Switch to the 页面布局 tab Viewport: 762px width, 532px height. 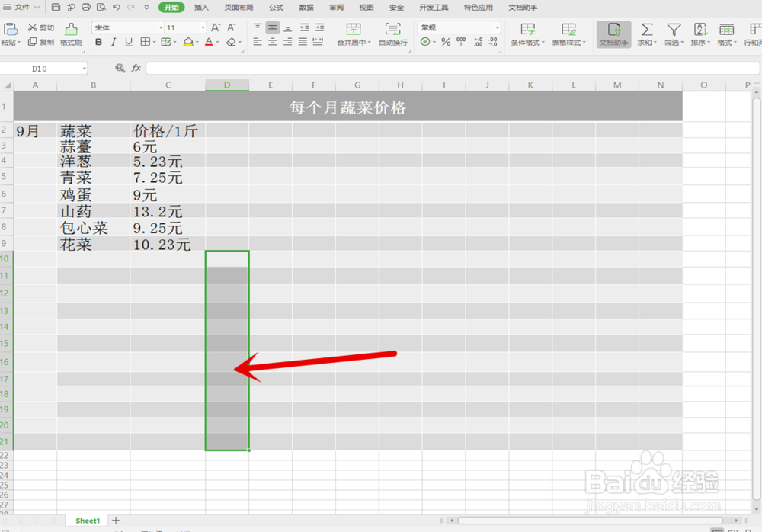coord(239,8)
